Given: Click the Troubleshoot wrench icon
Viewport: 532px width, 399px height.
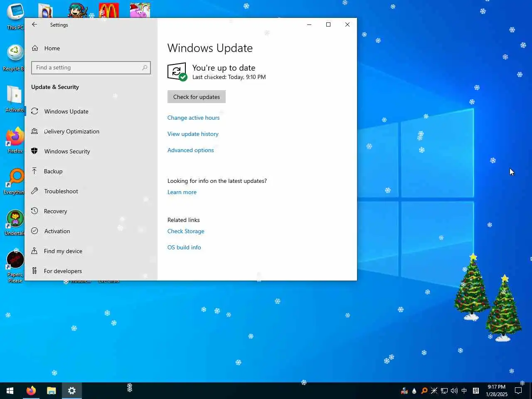Looking at the screenshot, I should pyautogui.click(x=34, y=191).
